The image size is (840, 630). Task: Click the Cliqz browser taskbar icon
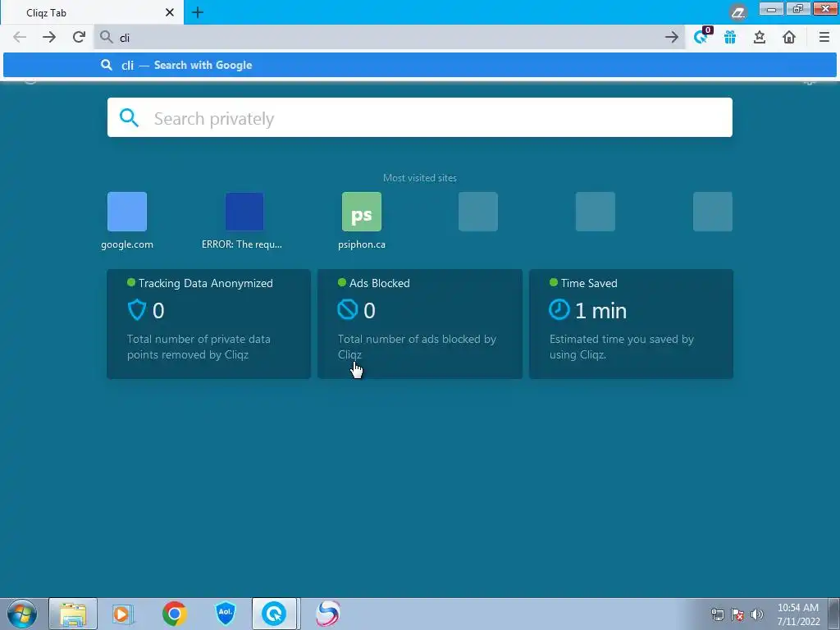pos(274,614)
